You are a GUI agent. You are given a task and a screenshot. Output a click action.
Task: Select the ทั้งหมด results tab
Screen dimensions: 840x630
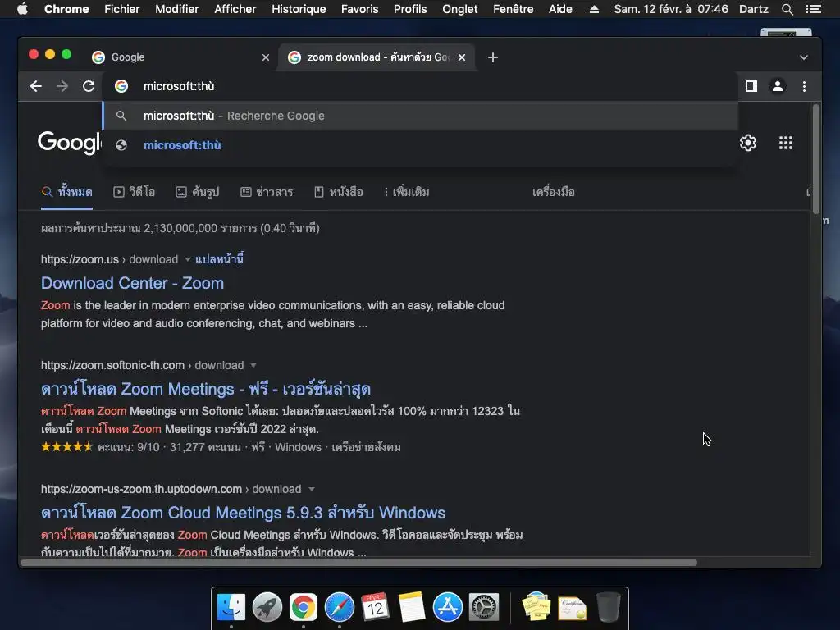(67, 192)
